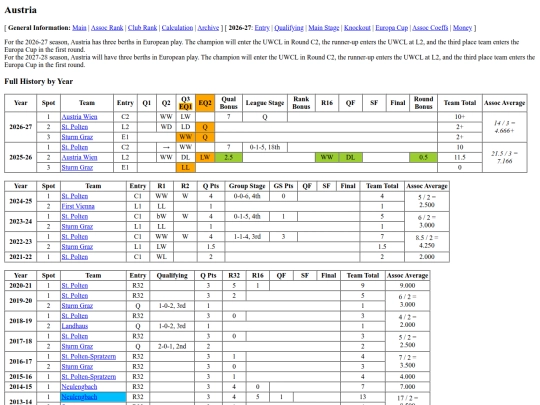Click the 2-0-1, 2nd Qualifying cell
The height and width of the screenshot is (405, 540).
tap(172, 346)
